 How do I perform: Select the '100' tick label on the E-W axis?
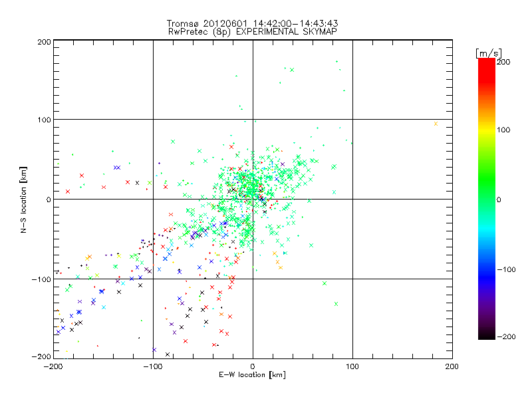point(352,366)
